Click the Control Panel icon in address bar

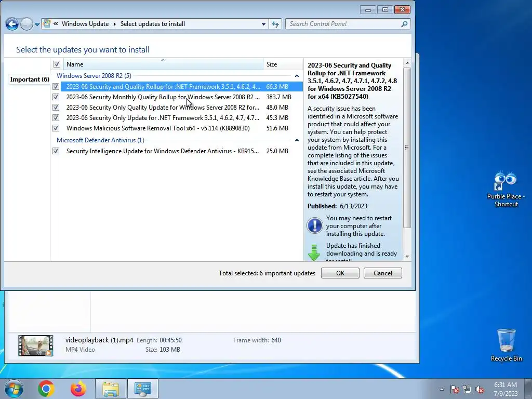click(x=47, y=24)
